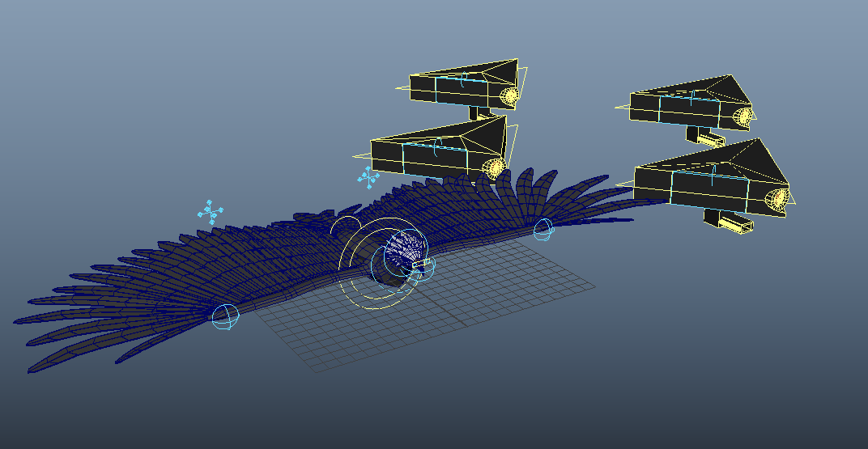868x449 pixels.
Task: Select yellow wire sphere on upper-left box controller
Action: tap(508, 97)
